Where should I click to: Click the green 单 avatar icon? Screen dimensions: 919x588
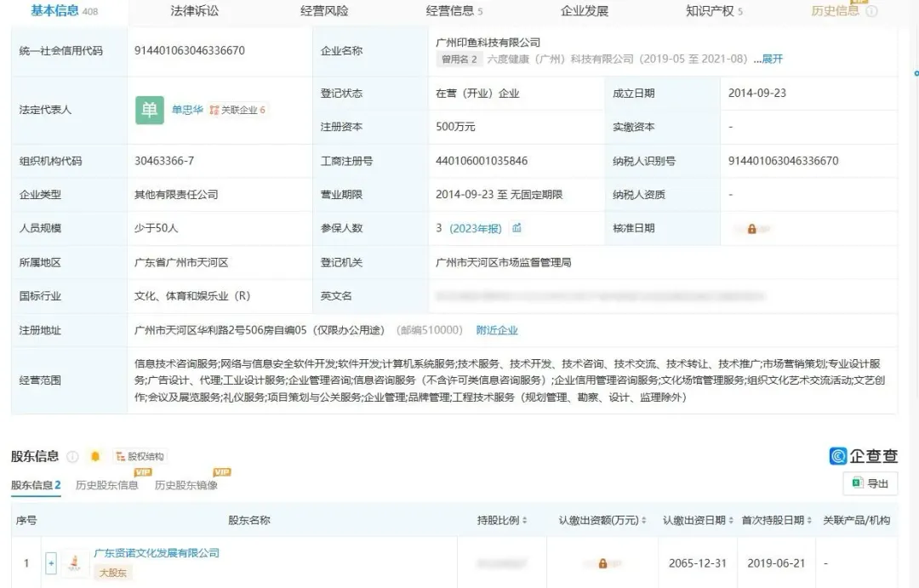[150, 111]
